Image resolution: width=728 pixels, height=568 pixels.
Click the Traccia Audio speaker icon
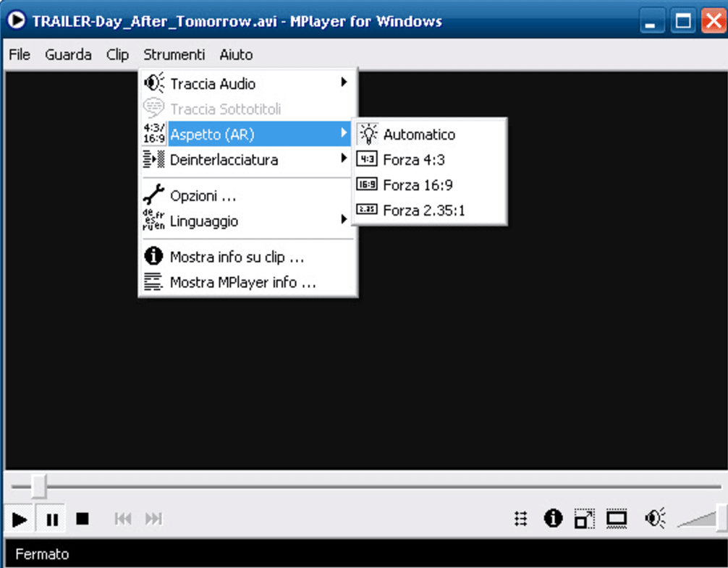click(x=153, y=82)
